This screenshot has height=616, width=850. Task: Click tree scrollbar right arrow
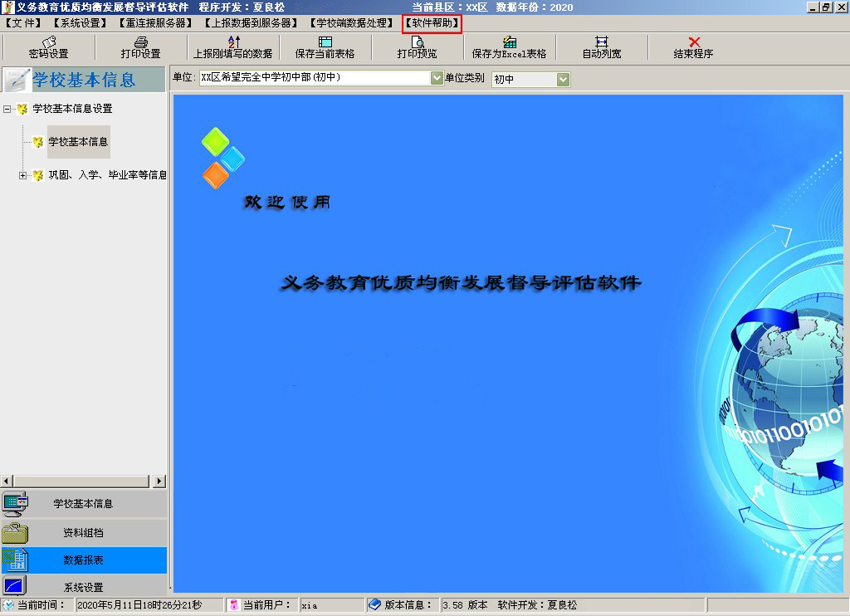coord(159,481)
